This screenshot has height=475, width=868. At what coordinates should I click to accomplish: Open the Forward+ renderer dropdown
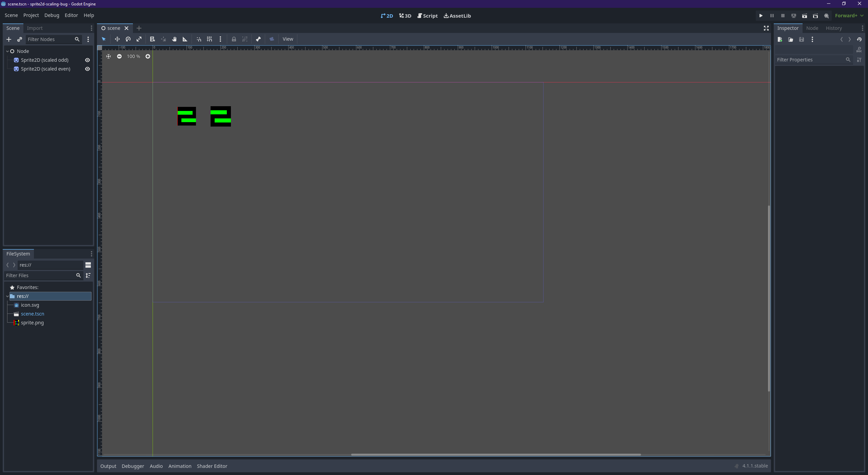[x=849, y=16]
